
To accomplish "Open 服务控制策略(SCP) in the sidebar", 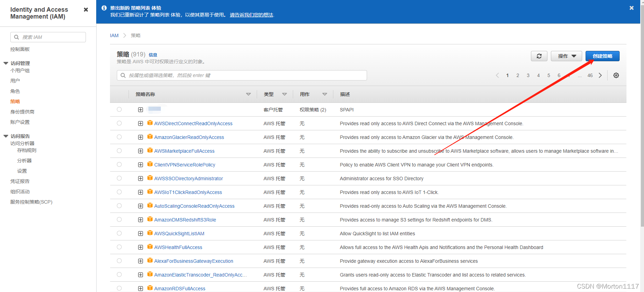I will (31, 202).
